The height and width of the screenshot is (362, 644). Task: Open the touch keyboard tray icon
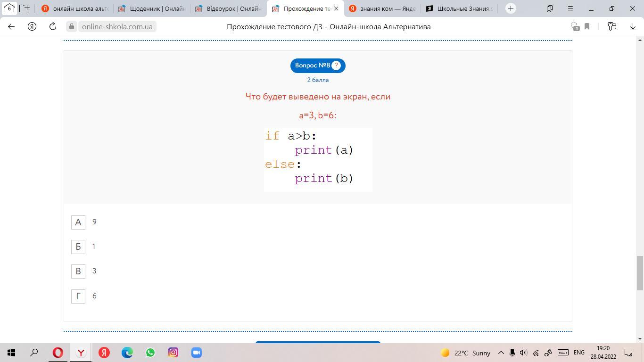click(563, 353)
